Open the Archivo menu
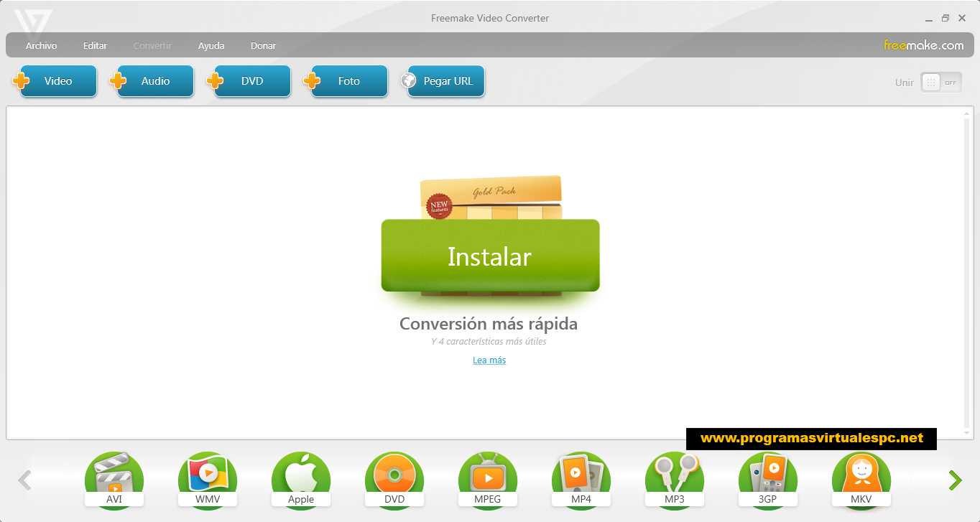Viewport: 980px width, 522px height. [41, 45]
